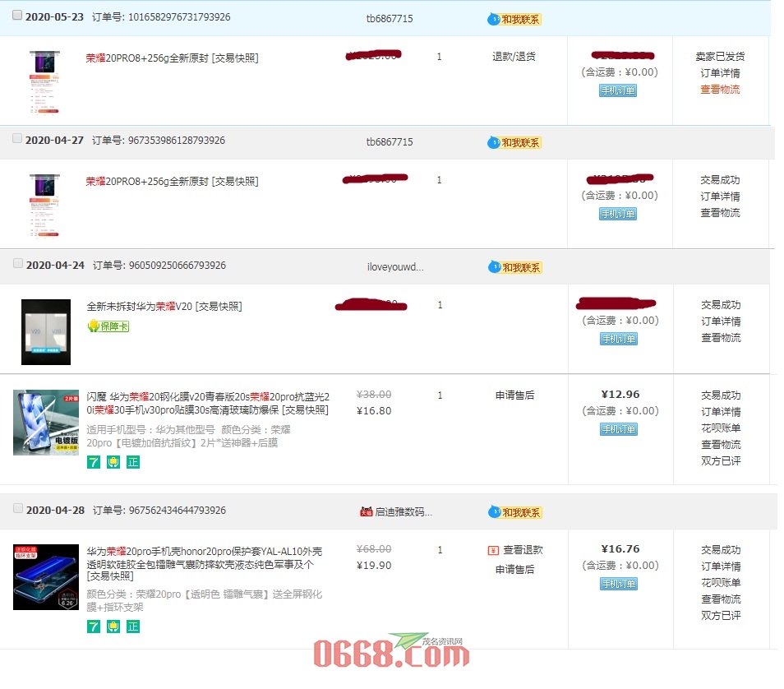Open 订单详情 for the 2020-05-23 order
The image size is (784, 689).
(x=720, y=73)
